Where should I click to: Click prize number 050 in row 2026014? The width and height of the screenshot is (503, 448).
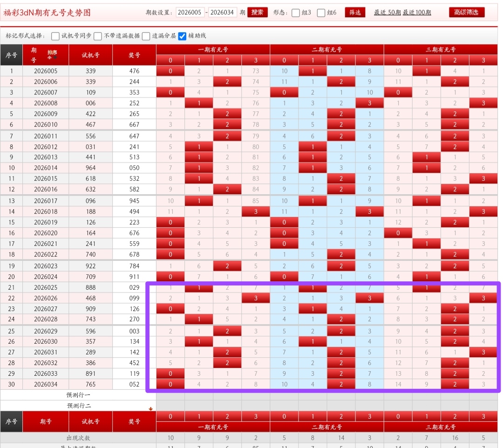point(134,168)
